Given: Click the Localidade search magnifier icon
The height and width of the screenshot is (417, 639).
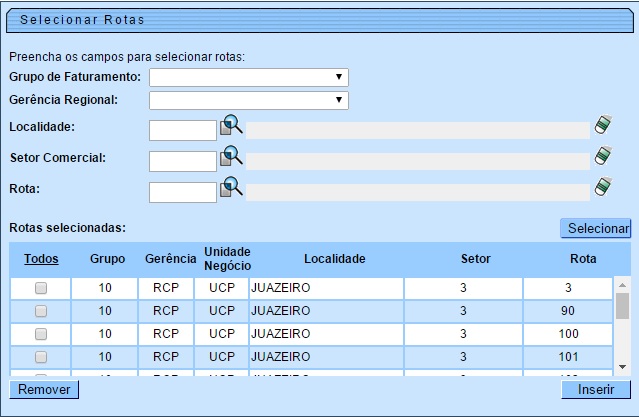Looking at the screenshot, I should click(231, 126).
